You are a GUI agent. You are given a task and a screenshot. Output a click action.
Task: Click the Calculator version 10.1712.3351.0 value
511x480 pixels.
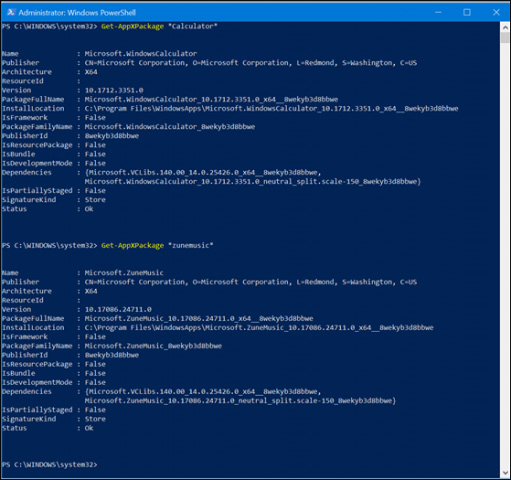pyautogui.click(x=114, y=90)
